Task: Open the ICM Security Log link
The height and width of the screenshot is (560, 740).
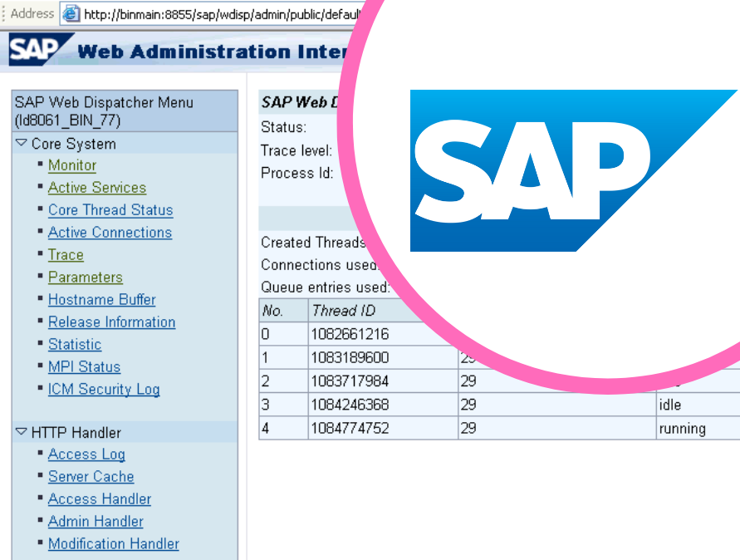Action: pos(104,389)
